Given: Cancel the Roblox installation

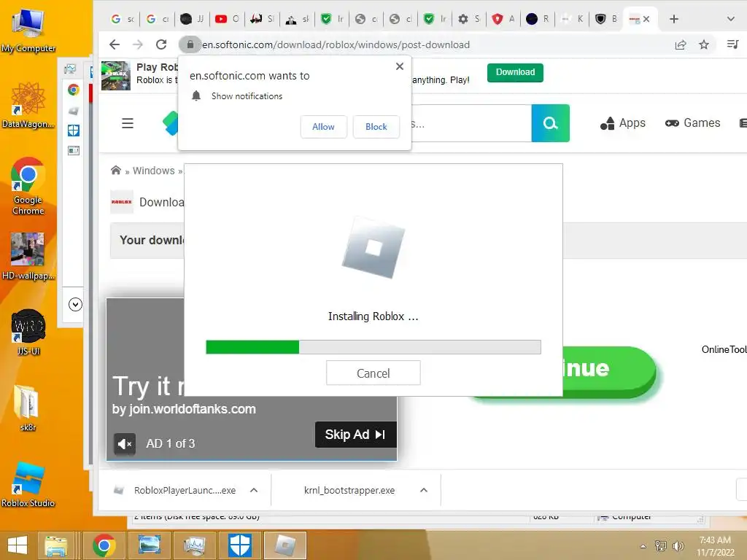Looking at the screenshot, I should 373,373.
